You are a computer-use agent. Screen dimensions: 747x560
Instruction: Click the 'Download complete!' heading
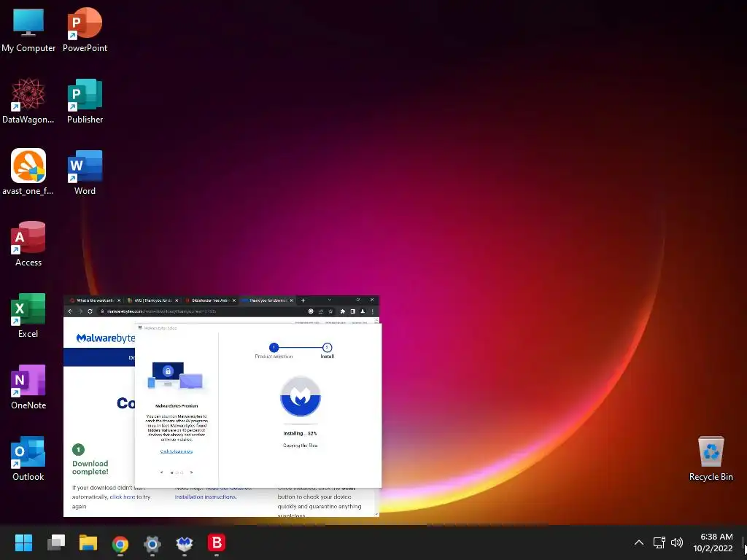point(90,467)
